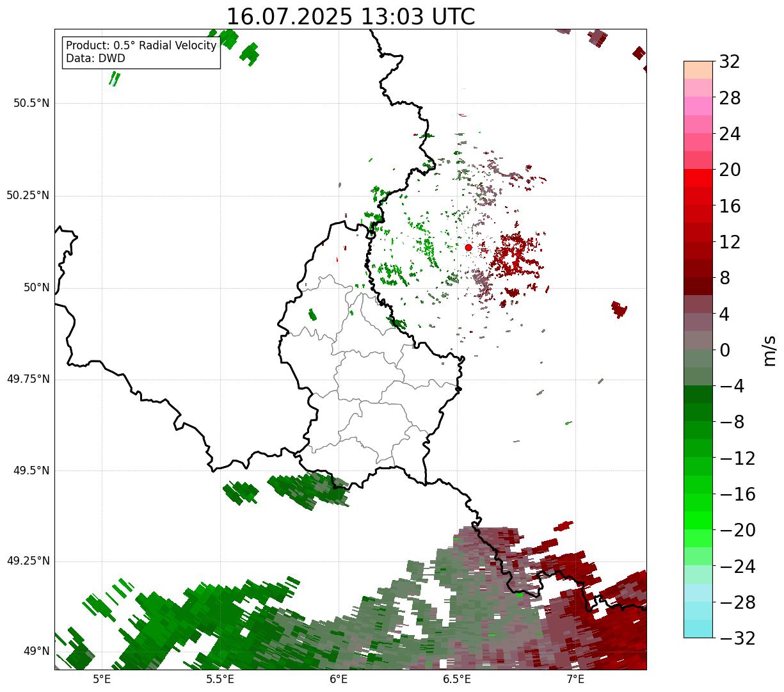Screen dimensions: 784x692
Task: Click the colorbar tick label −16
Action: (x=737, y=494)
